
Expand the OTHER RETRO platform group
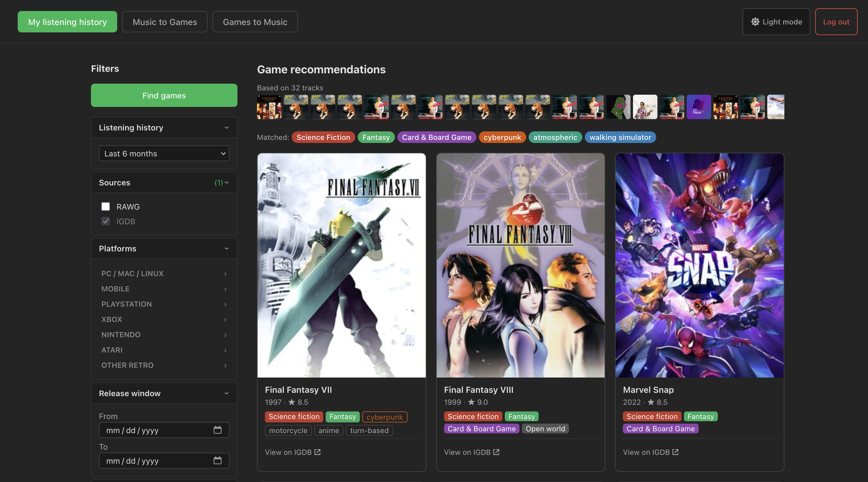point(164,365)
